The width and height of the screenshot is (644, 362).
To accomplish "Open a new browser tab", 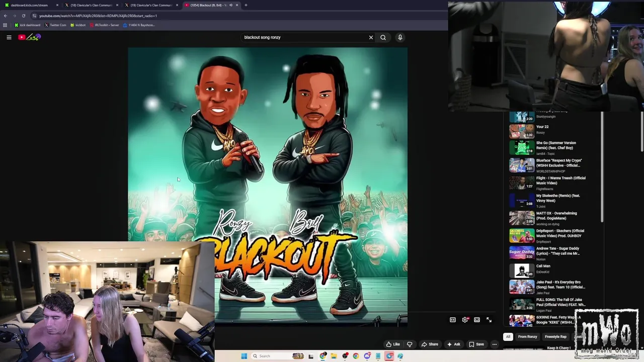I will click(x=246, y=5).
